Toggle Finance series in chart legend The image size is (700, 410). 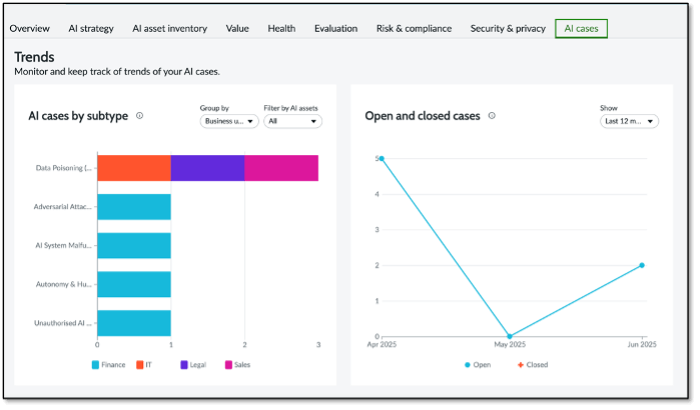click(108, 365)
